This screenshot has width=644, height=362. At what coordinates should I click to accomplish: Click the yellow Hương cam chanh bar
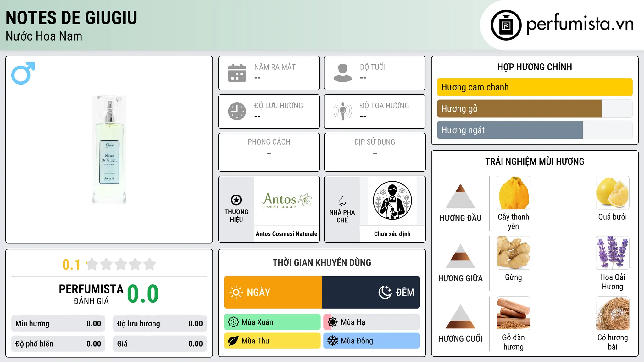[535, 87]
